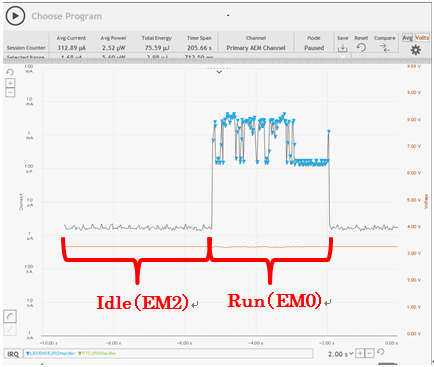Select the logarithmic scale curve icon
This screenshot has height=367, width=434.
pyautogui.click(x=10, y=316)
